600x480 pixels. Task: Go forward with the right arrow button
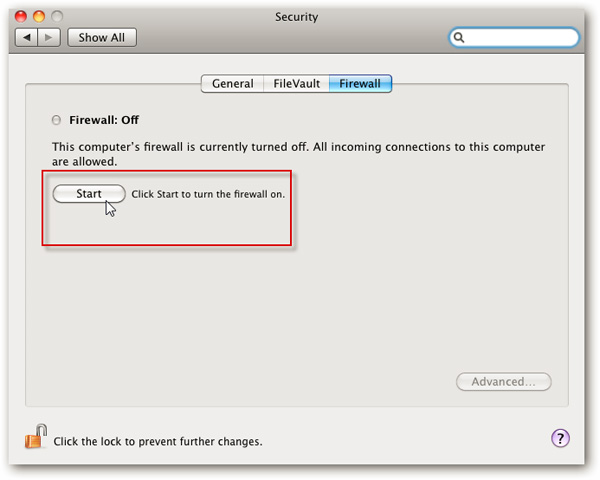click(x=50, y=37)
